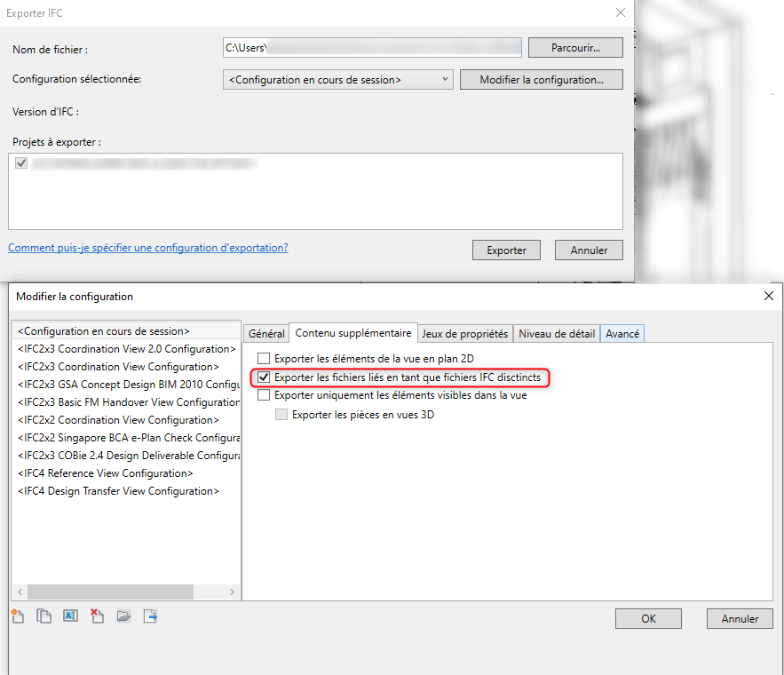Image resolution: width=784 pixels, height=675 pixels.
Task: Click the Parcourir button
Action: [x=574, y=47]
